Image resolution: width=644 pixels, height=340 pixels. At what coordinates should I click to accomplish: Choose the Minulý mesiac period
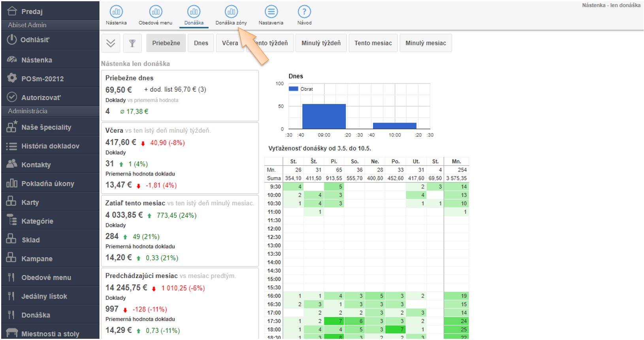click(x=426, y=43)
